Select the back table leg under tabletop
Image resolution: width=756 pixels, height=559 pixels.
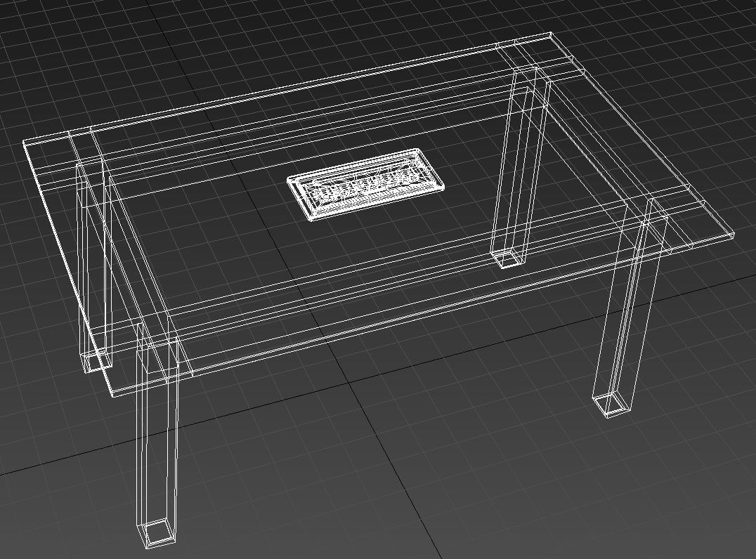[521, 167]
